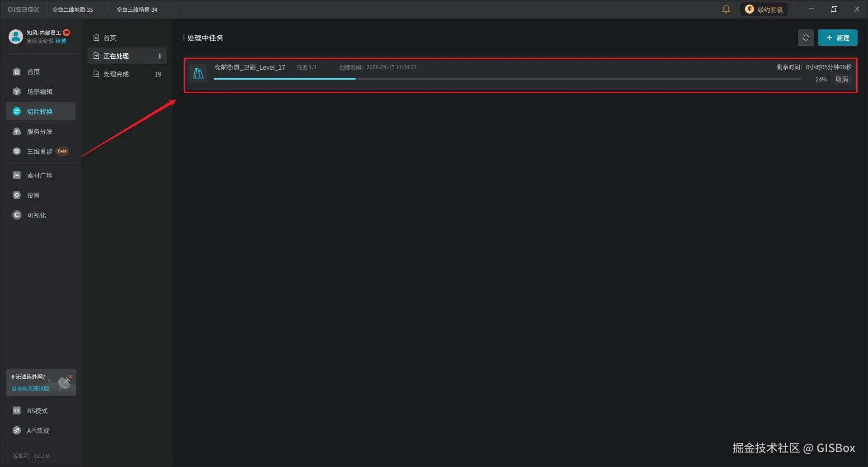This screenshot has height=467, width=868.
Task: Cancel the 仓前街道_卫图_Level_17 task
Action: coord(842,79)
